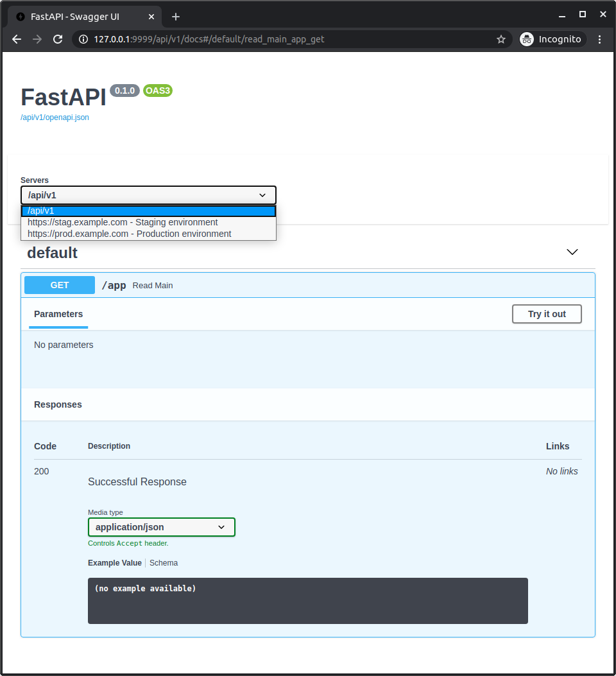Viewport: 616px width, 676px height.
Task: Open the Media type application/json dropdown
Action: click(161, 527)
